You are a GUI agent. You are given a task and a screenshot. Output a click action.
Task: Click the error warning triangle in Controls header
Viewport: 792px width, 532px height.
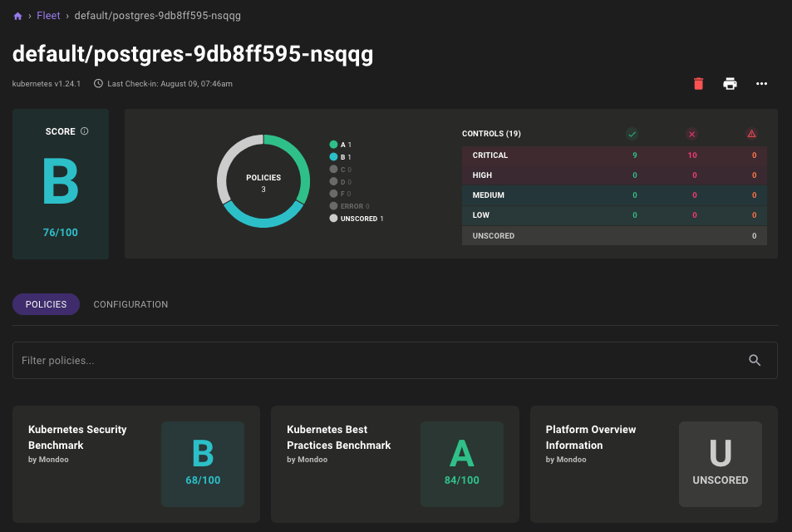(x=751, y=134)
